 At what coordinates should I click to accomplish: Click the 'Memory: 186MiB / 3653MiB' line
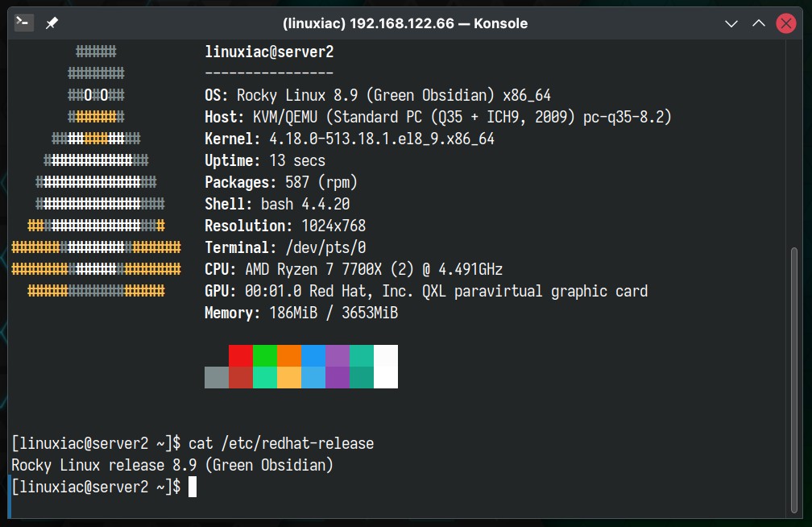tap(301, 313)
